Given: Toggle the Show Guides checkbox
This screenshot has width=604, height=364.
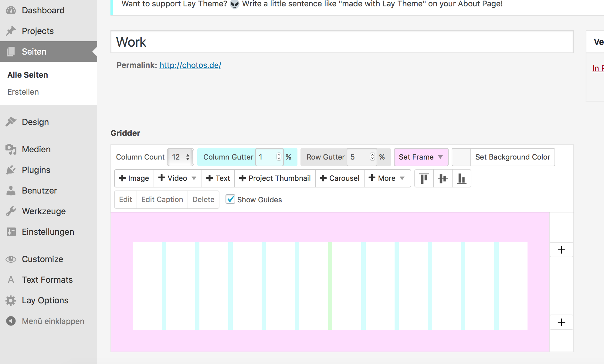Looking at the screenshot, I should coord(230,199).
